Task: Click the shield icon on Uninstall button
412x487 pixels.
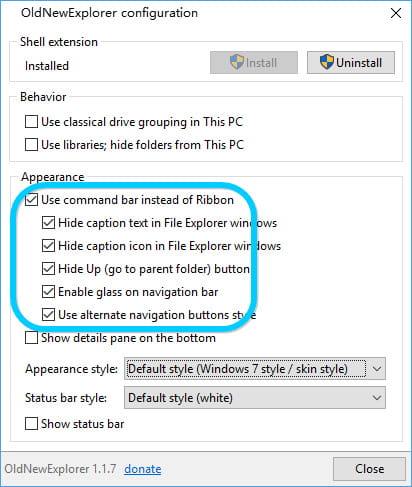Action: 326,62
